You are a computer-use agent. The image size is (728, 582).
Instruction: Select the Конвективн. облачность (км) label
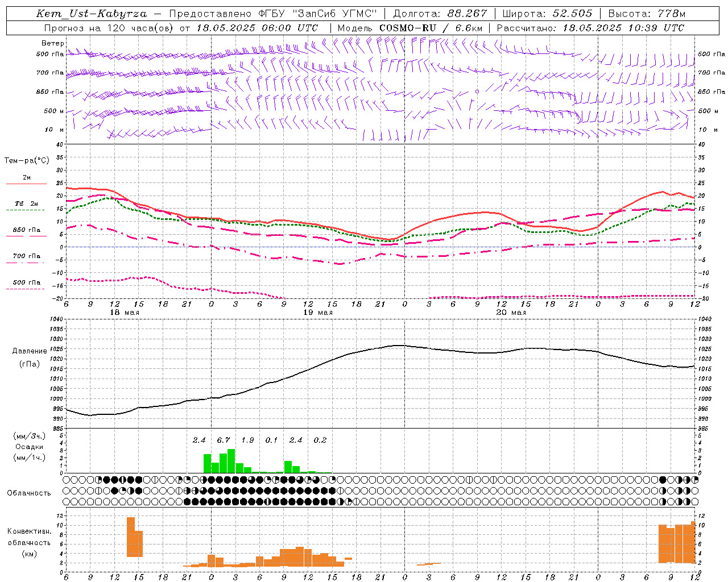click(29, 543)
